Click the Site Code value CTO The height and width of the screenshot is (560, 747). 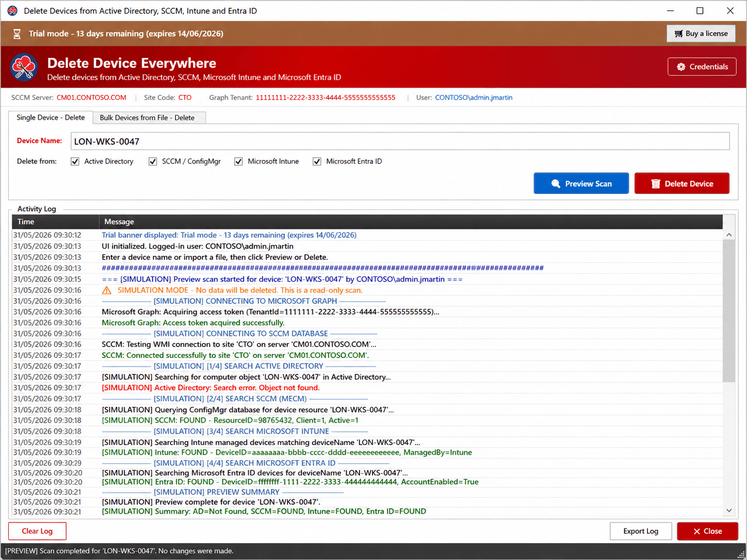[185, 97]
